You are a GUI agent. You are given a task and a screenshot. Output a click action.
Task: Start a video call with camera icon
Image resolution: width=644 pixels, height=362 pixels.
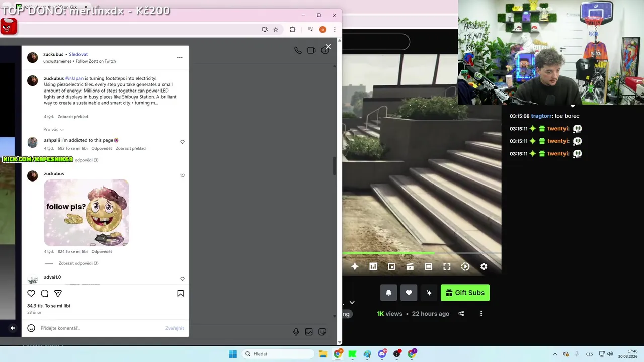pos(311,50)
